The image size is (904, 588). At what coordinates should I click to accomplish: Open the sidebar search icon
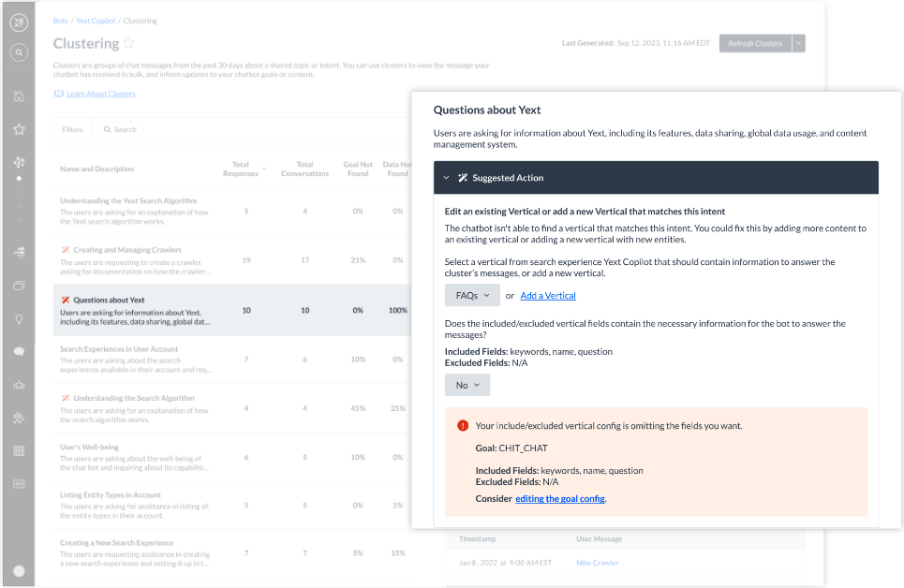click(x=19, y=52)
